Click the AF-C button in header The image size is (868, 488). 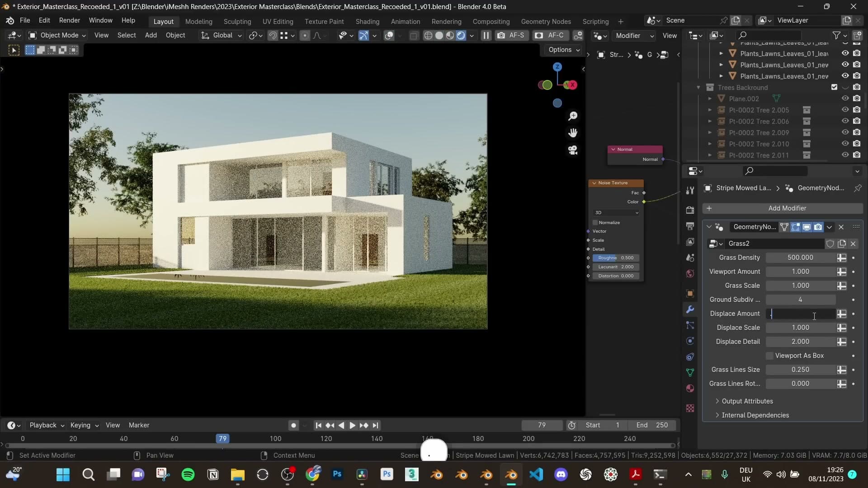pos(550,35)
